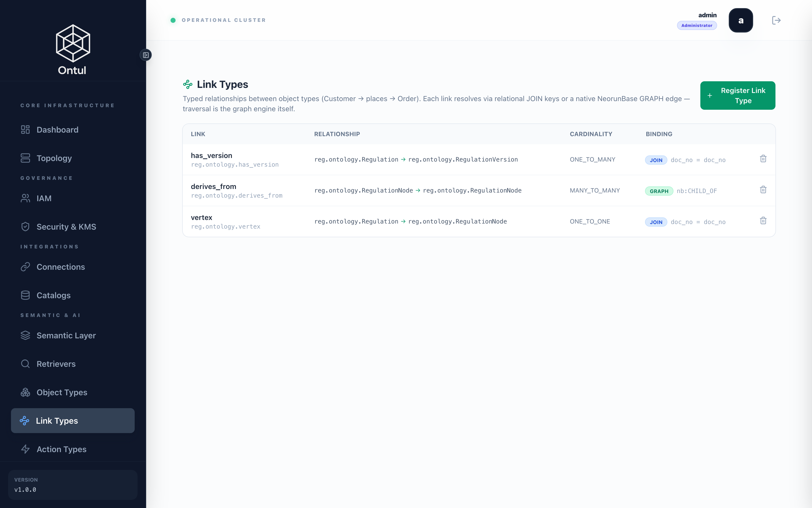Image resolution: width=812 pixels, height=508 pixels.
Task: Click the Register Link Type button
Action: coord(737,96)
